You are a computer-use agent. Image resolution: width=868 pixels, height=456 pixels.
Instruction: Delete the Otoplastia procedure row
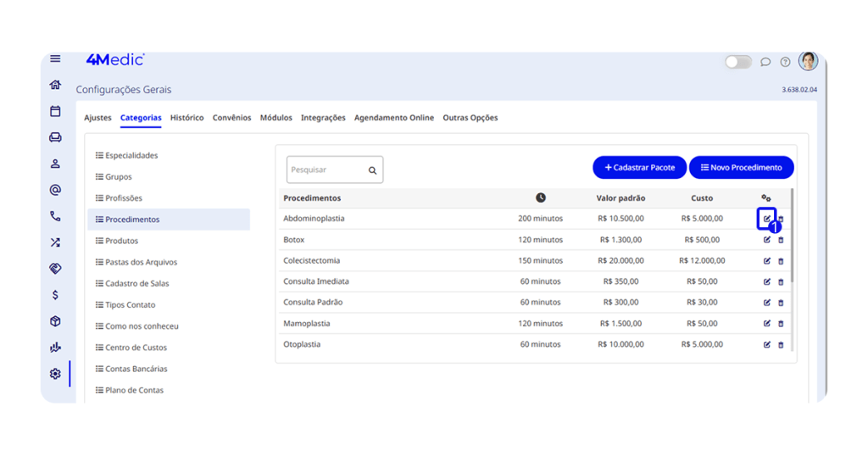(x=781, y=345)
